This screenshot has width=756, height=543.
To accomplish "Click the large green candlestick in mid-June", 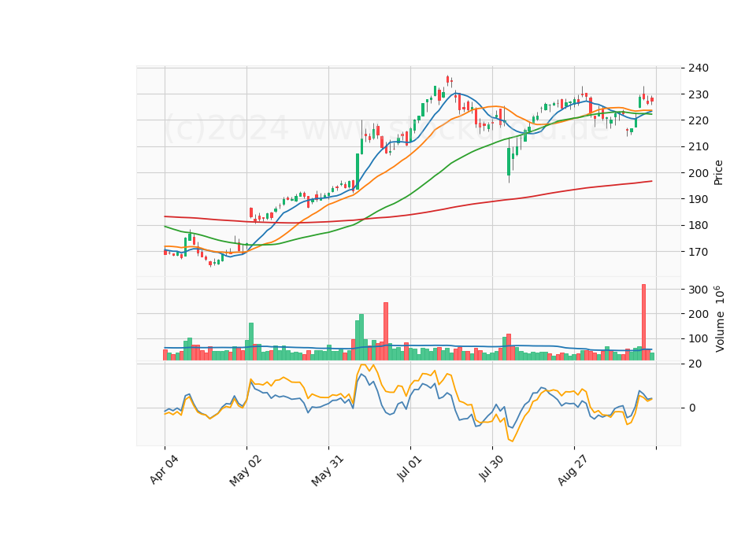I will (x=358, y=171).
